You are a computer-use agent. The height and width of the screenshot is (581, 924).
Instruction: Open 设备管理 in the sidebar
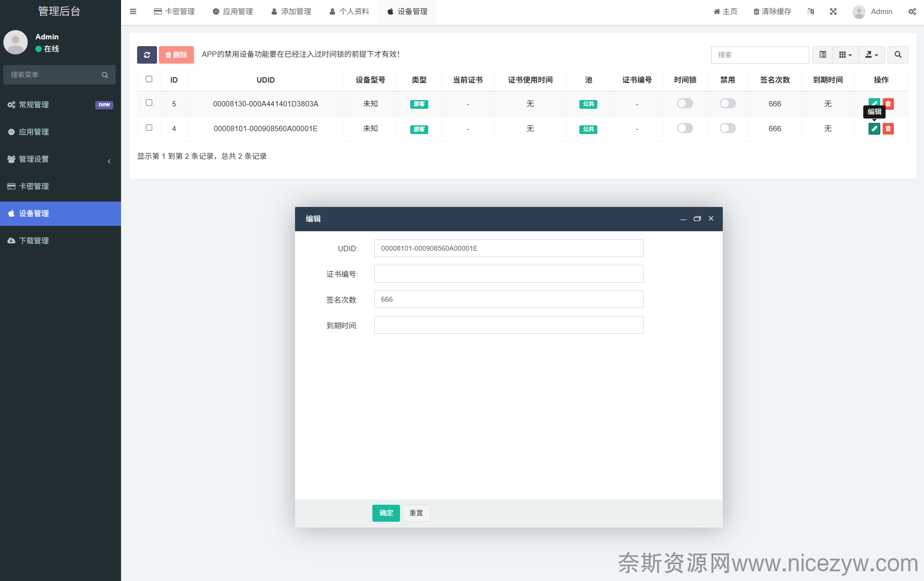tap(60, 214)
